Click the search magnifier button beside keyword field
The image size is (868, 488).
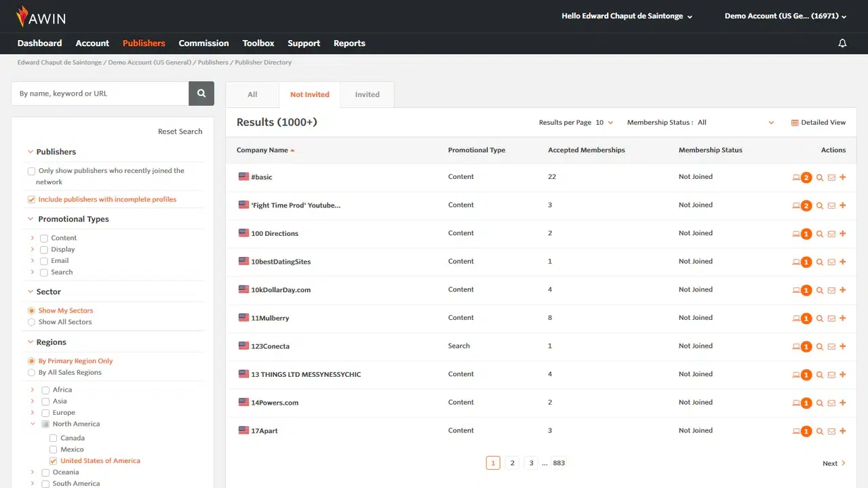tap(201, 94)
